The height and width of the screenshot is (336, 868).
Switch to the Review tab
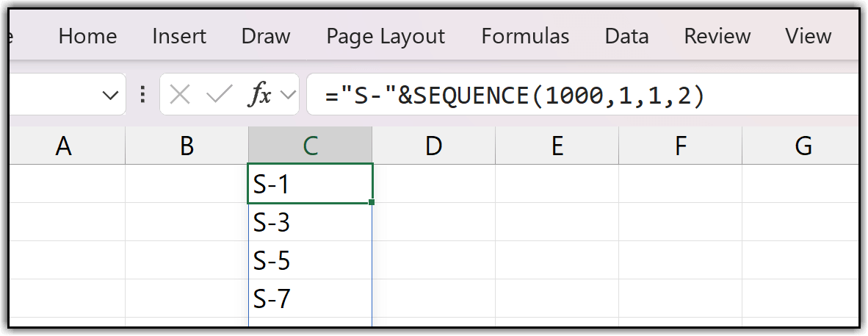coord(717,36)
